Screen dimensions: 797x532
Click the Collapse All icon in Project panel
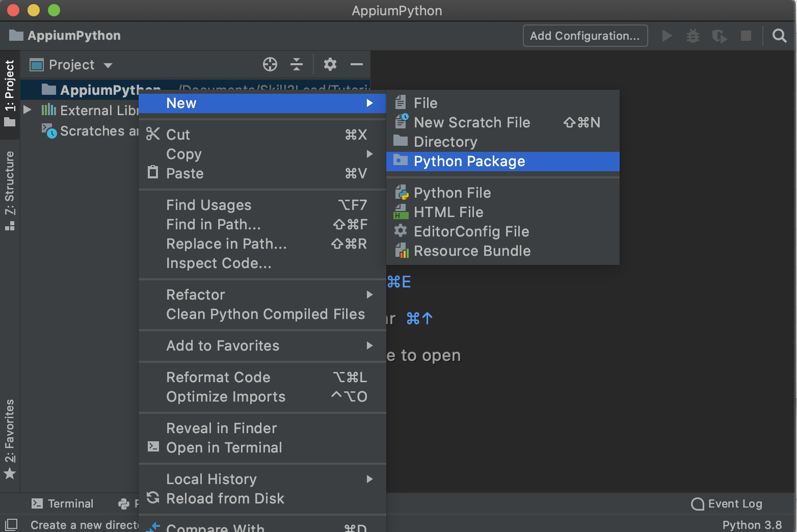[x=297, y=64]
